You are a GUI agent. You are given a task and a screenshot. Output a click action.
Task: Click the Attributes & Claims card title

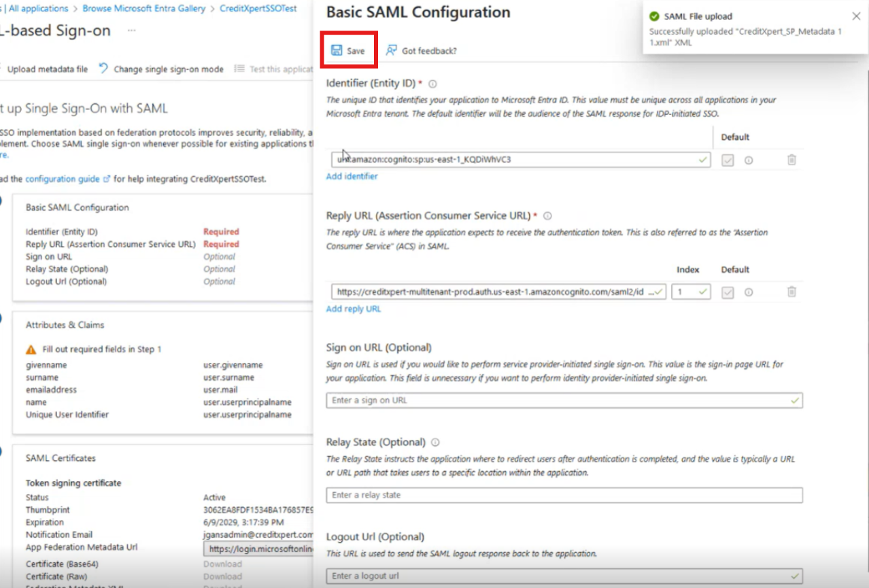(x=65, y=325)
